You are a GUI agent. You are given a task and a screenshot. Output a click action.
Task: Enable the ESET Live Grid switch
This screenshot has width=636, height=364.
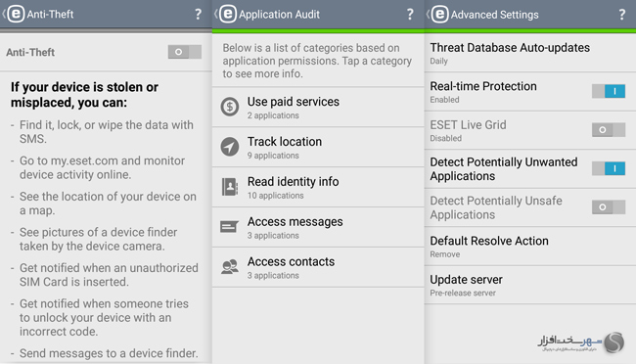click(x=609, y=130)
